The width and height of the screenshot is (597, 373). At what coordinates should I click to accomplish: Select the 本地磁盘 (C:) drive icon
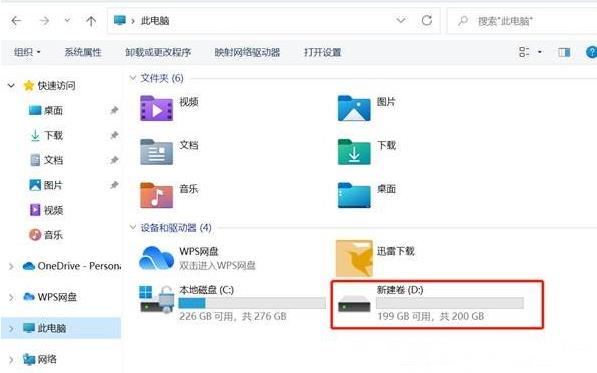(x=157, y=299)
